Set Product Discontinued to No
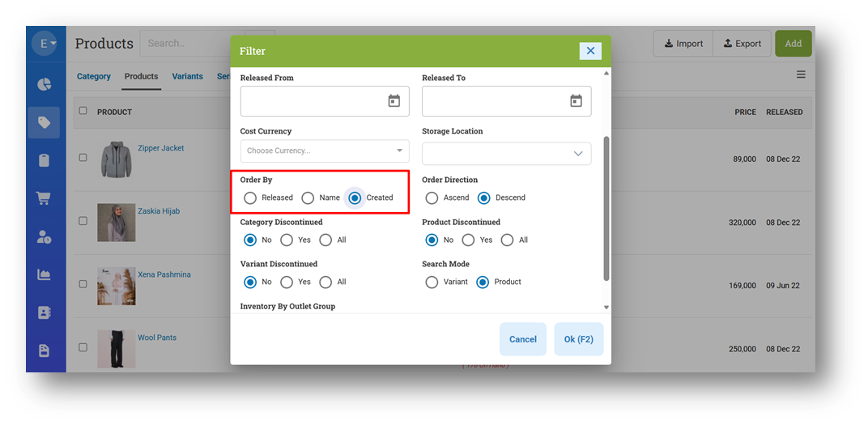The height and width of the screenshot is (425, 868). [x=432, y=240]
